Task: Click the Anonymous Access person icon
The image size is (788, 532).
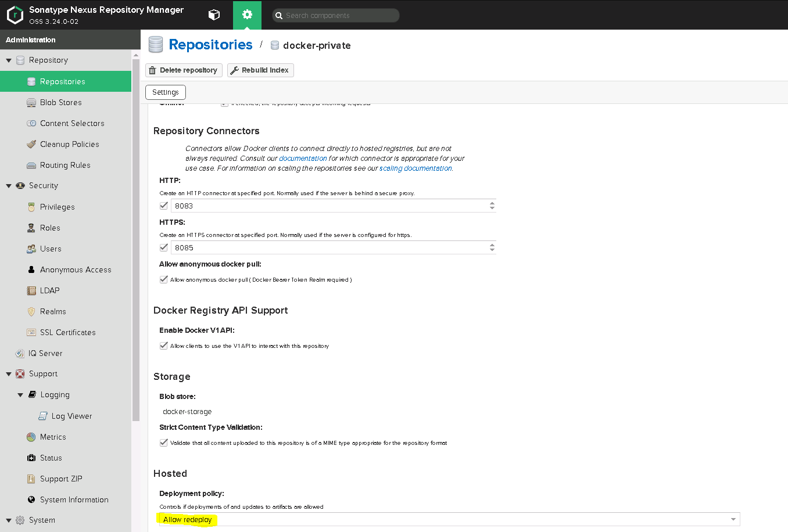Action: tap(31, 269)
